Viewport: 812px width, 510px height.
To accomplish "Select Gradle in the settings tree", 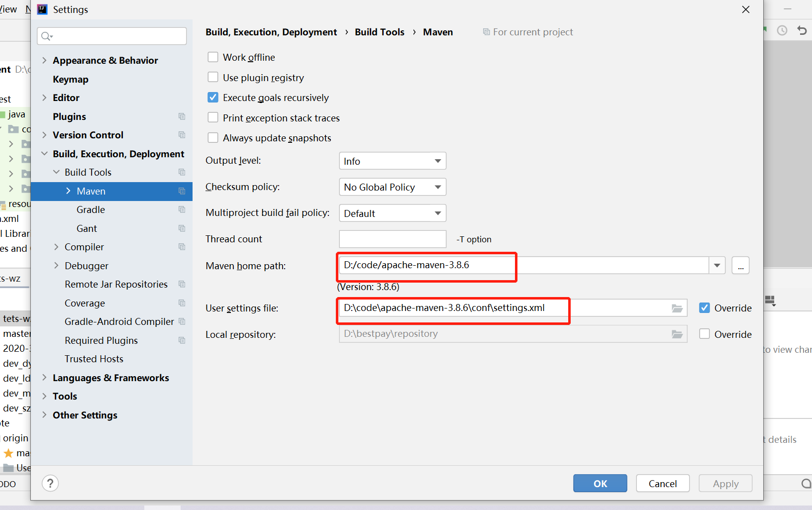I will (91, 209).
